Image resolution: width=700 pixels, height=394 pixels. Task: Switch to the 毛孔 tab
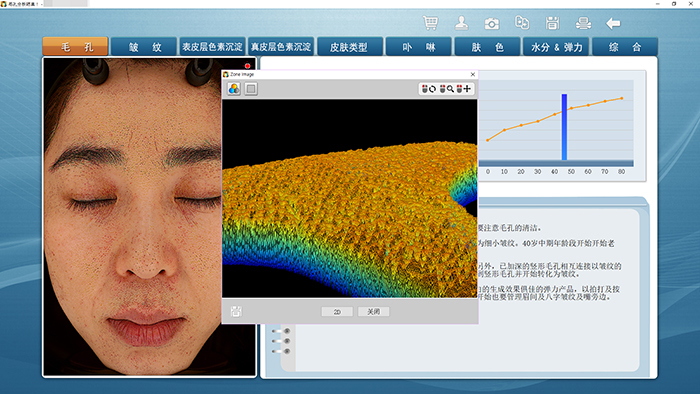coord(75,47)
